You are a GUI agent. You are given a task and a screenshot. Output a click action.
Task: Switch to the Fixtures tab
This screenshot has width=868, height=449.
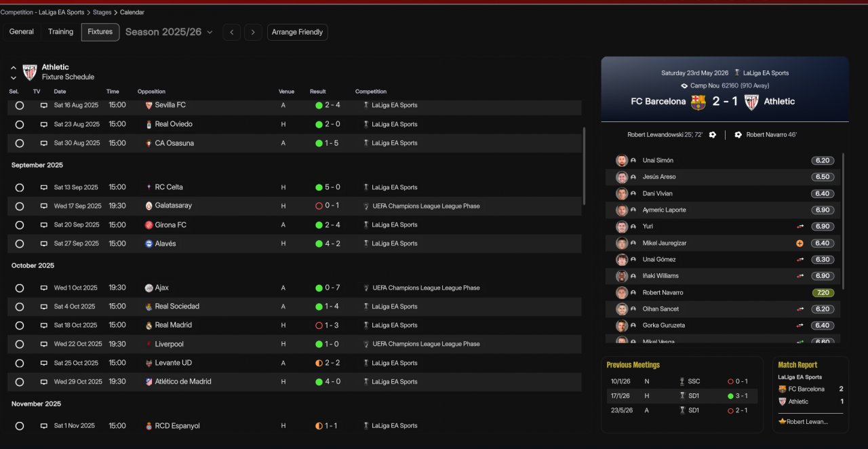(x=100, y=32)
